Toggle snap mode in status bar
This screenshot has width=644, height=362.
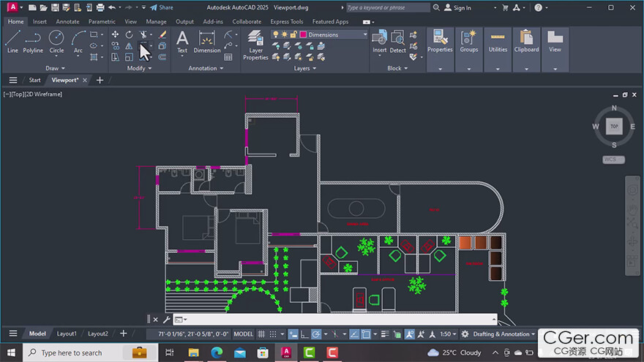pos(273,334)
